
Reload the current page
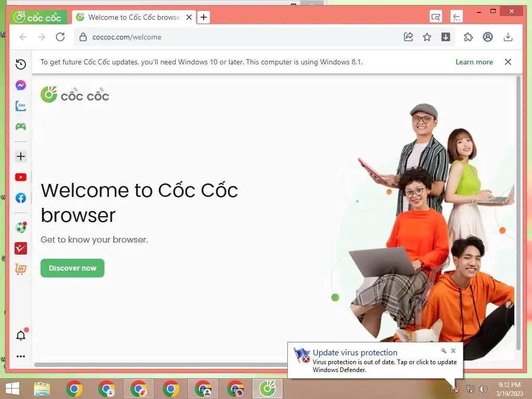tap(60, 37)
